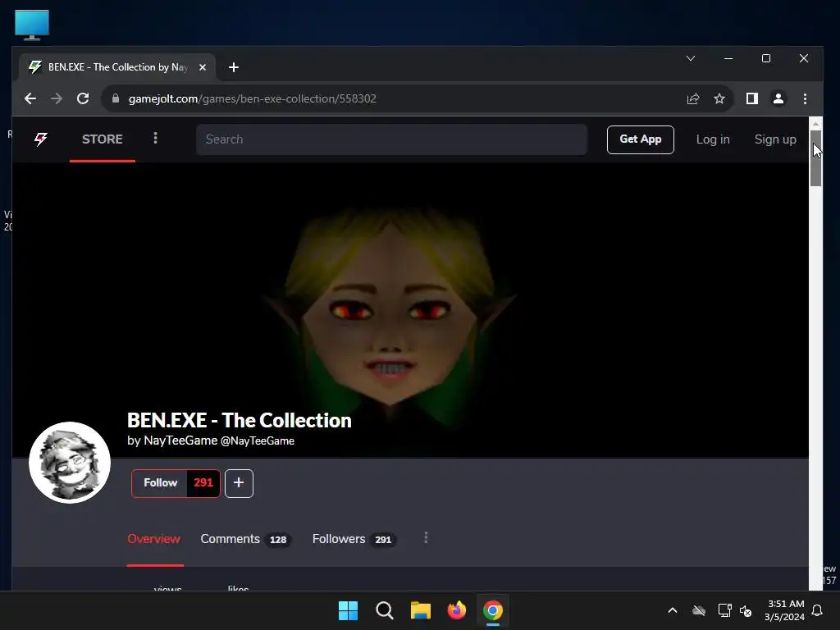Image resolution: width=840 pixels, height=630 pixels.
Task: Open the three-dot menu after Followers tab
Action: click(426, 538)
